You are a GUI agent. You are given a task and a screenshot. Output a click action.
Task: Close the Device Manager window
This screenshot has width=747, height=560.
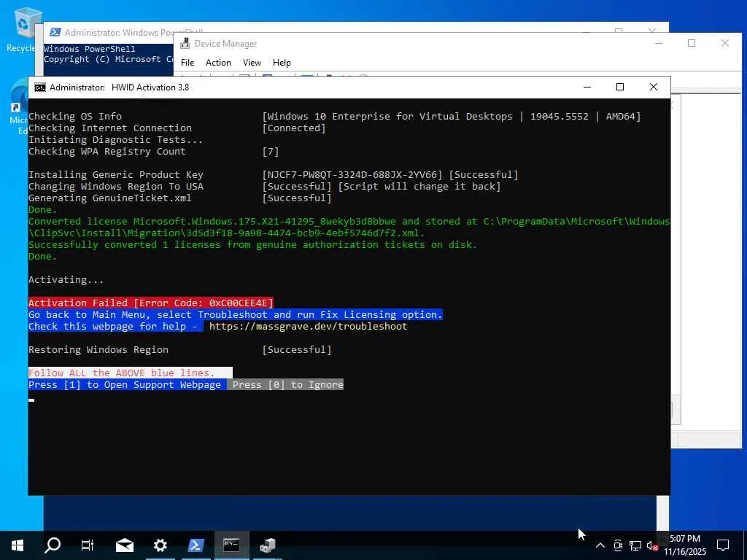(x=724, y=43)
